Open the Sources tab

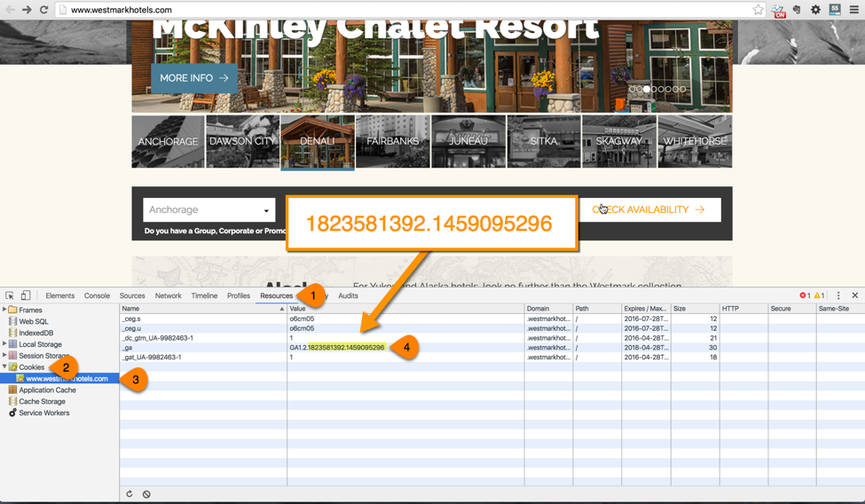coord(132,295)
